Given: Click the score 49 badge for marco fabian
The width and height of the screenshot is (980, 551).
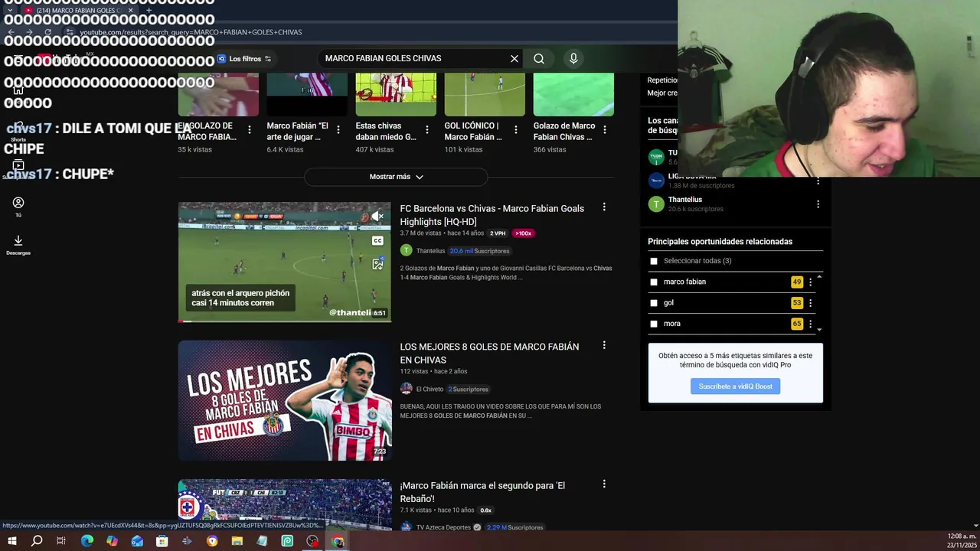Looking at the screenshot, I should pyautogui.click(x=797, y=282).
